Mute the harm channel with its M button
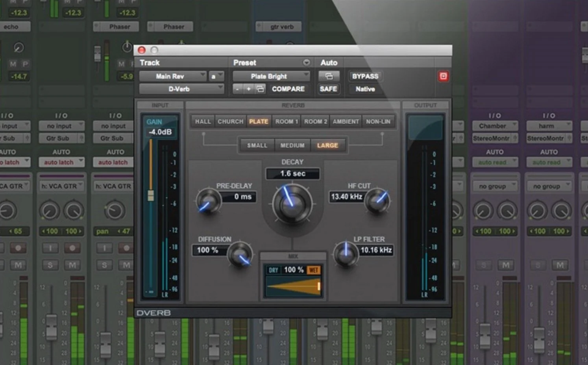The image size is (588, 365). [560, 265]
